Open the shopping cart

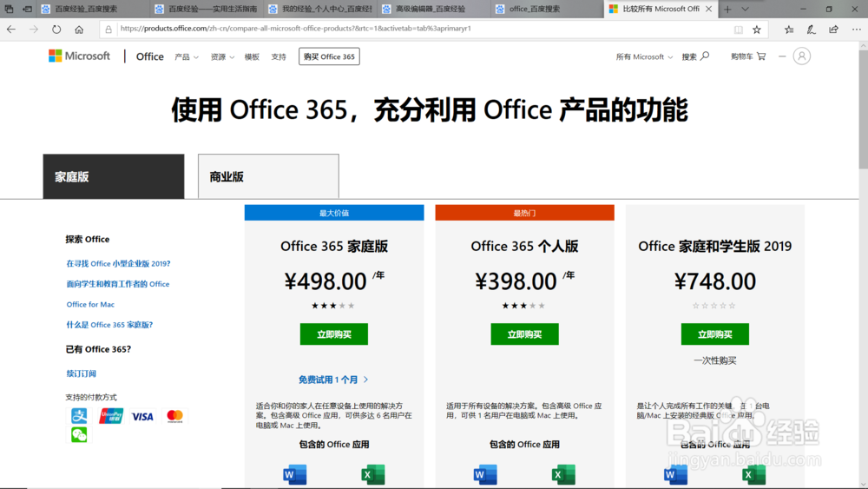761,56
